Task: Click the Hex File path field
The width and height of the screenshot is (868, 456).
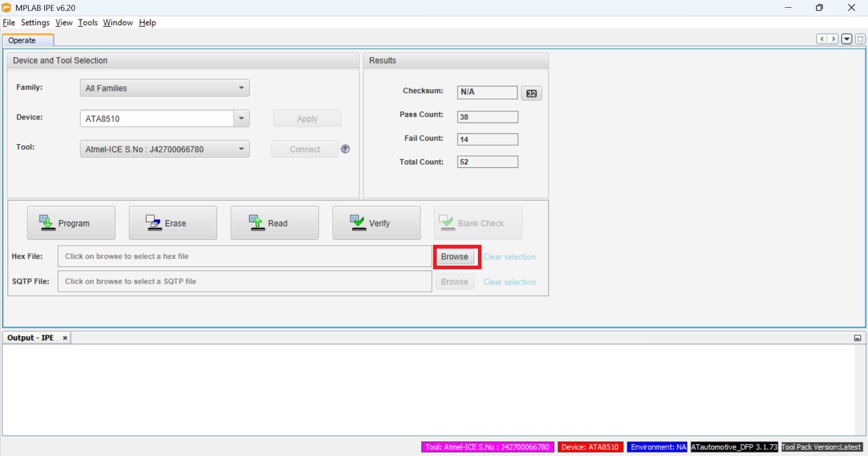Action: pyautogui.click(x=245, y=256)
